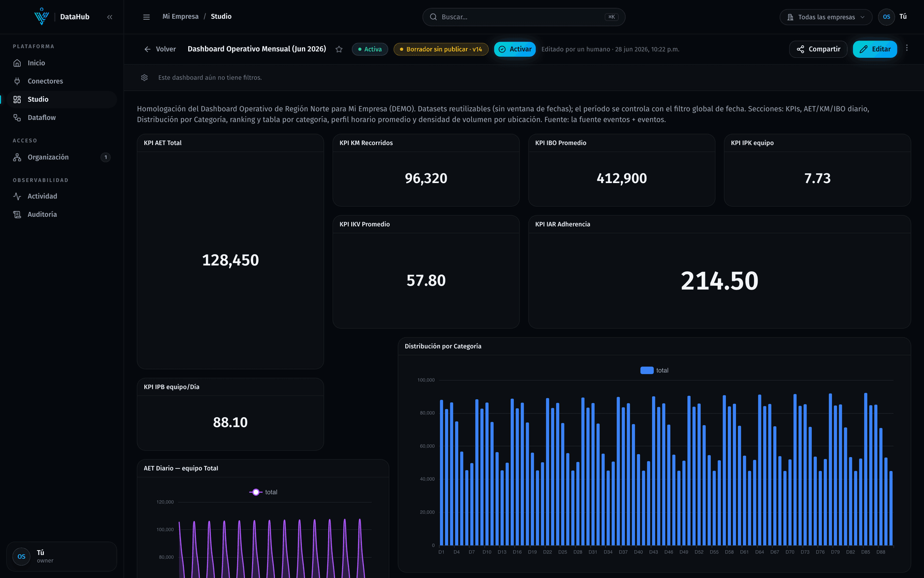
Task: Click the KPI IPB equipo/Día value 88.10
Action: tap(230, 422)
